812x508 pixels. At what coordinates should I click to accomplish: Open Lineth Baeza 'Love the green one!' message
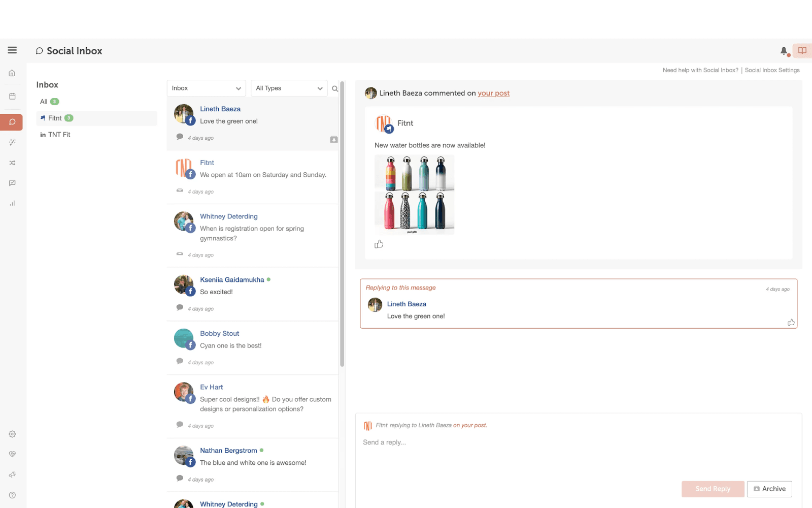252,123
